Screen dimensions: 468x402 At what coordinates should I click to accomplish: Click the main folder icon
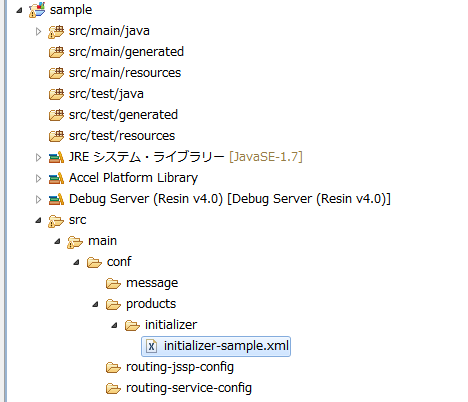pyautogui.click(x=75, y=242)
